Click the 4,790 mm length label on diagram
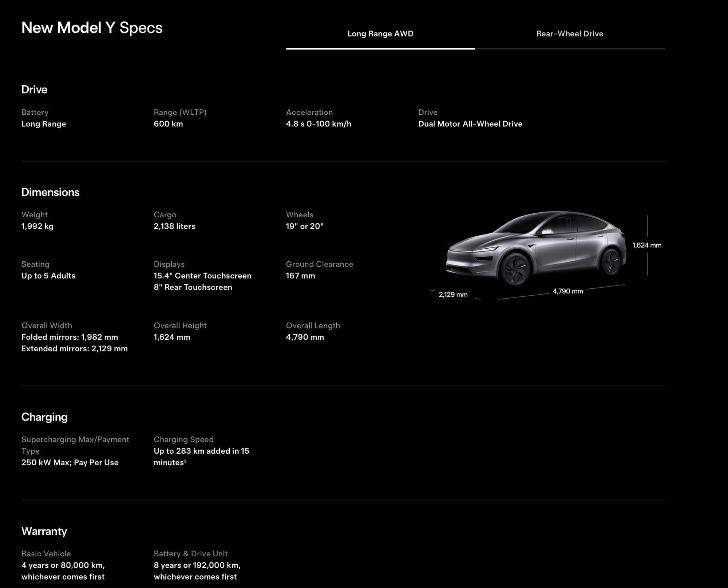This screenshot has height=588, width=728. point(567,291)
